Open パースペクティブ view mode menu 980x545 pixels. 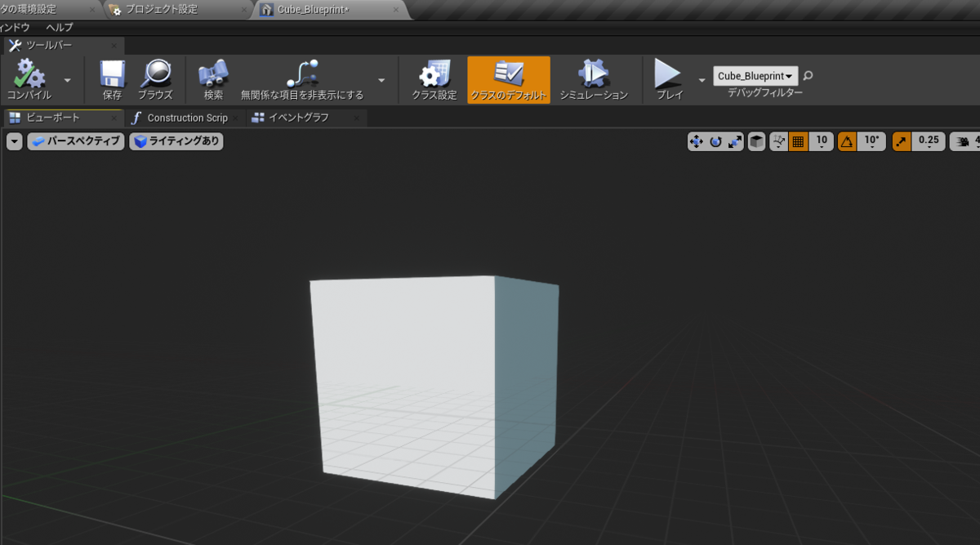76,141
